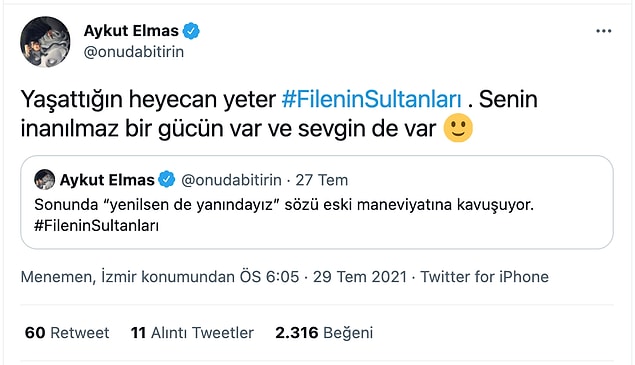Click the blue verified badge beside main name

[x=191, y=31]
